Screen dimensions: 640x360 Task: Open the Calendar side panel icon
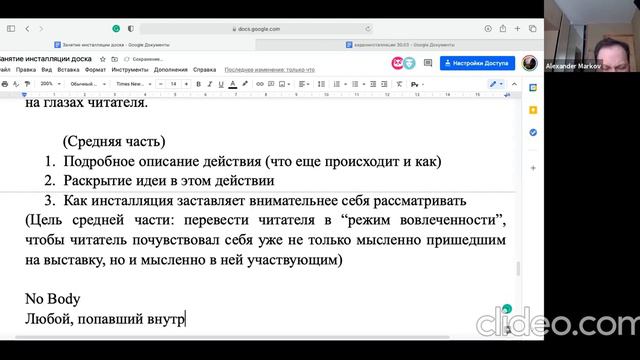(x=533, y=88)
